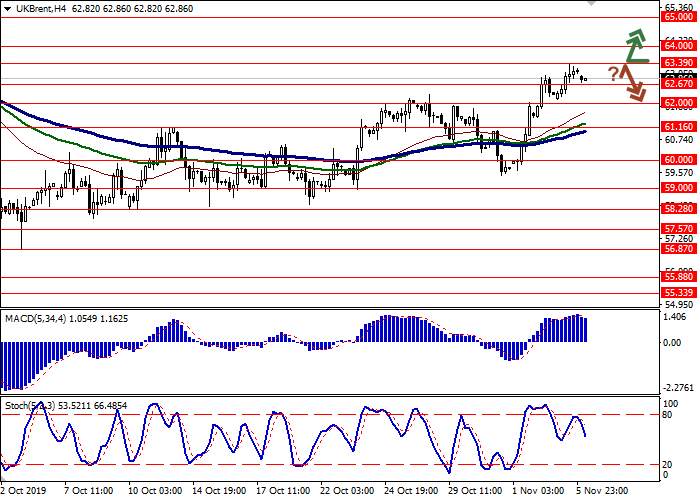The image size is (700, 500).
Task: Select the 58.280 price level label
Action: 679,209
